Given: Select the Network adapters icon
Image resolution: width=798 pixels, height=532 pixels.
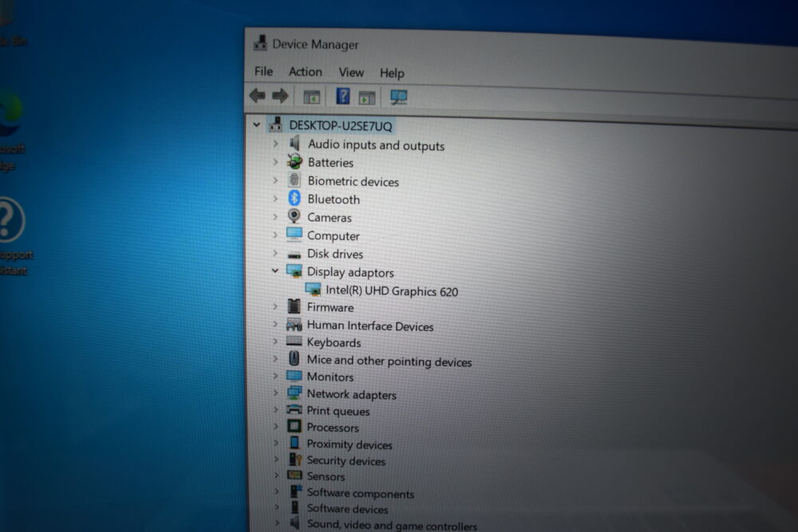Looking at the screenshot, I should click(294, 392).
